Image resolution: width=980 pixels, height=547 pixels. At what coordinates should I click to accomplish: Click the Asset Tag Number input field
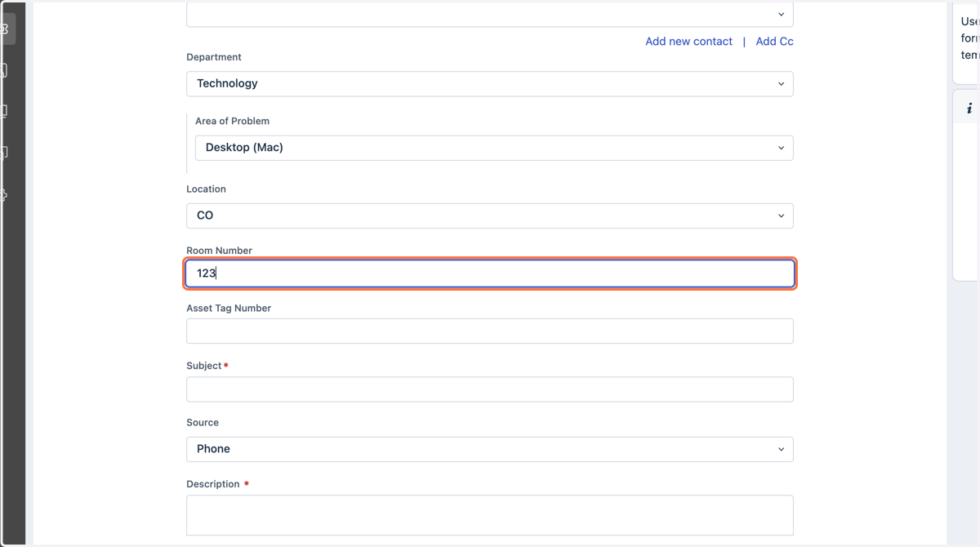[490, 331]
